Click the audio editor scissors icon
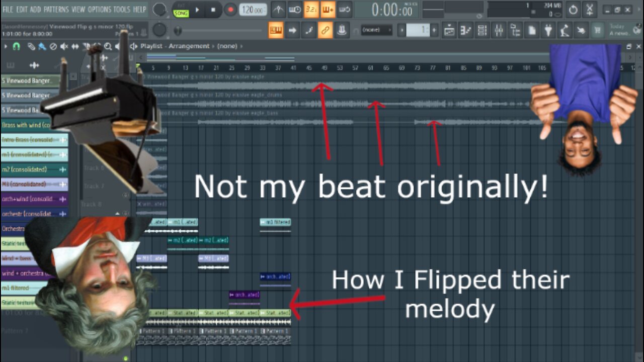 point(590,10)
